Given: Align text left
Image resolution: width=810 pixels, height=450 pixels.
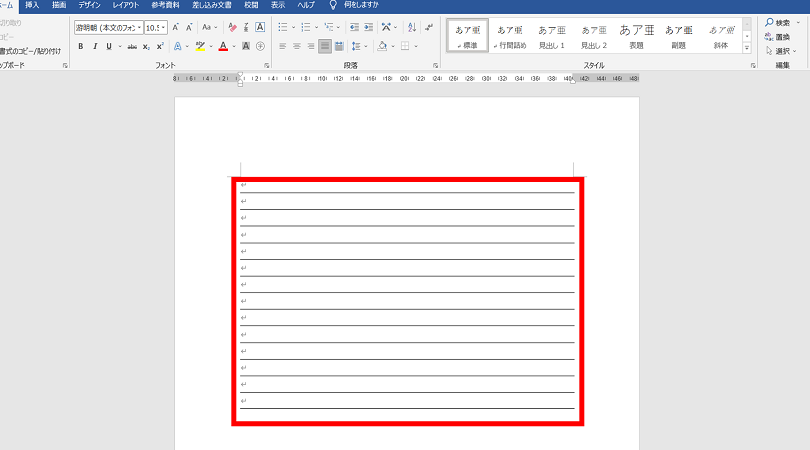Looking at the screenshot, I should [x=283, y=46].
